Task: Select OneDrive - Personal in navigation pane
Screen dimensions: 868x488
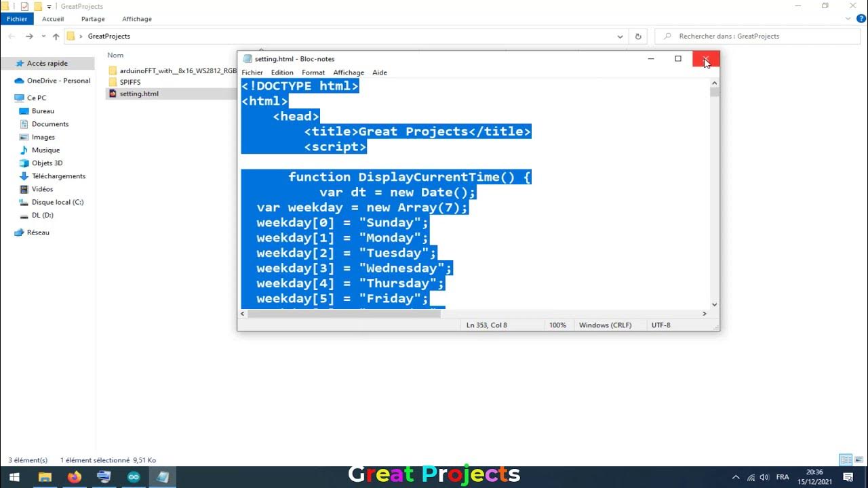Action: tap(58, 81)
